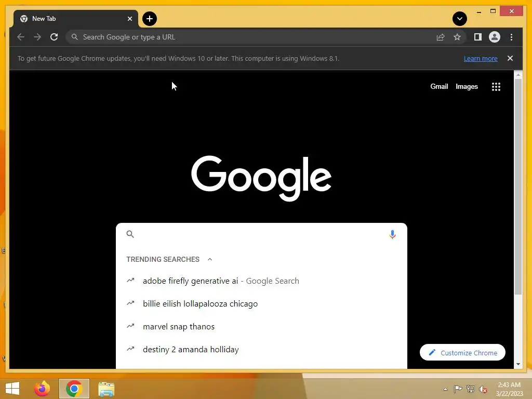Click the page vertical scrollbar thumb
Viewport: 532px width, 399px height.
pyautogui.click(x=518, y=187)
